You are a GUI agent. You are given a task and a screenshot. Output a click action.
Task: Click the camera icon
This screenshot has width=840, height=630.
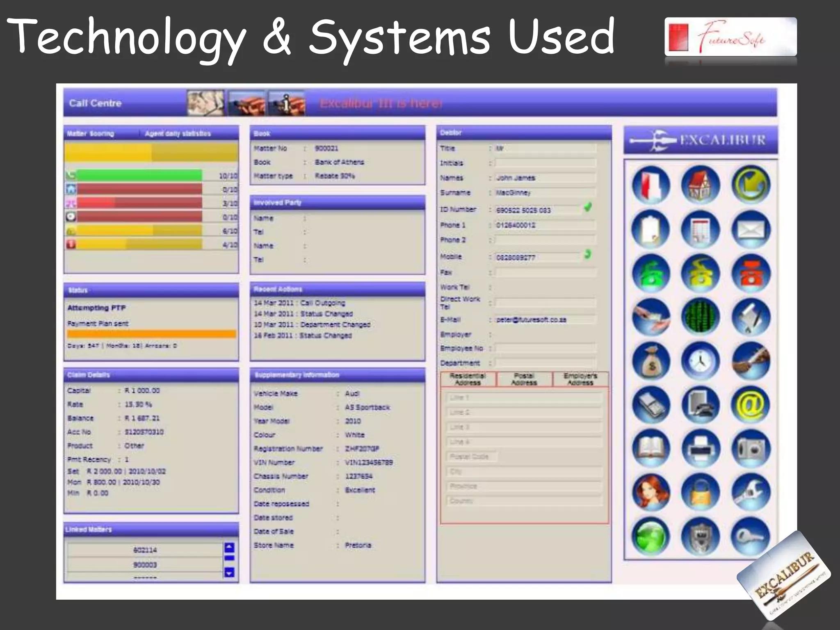(x=751, y=449)
